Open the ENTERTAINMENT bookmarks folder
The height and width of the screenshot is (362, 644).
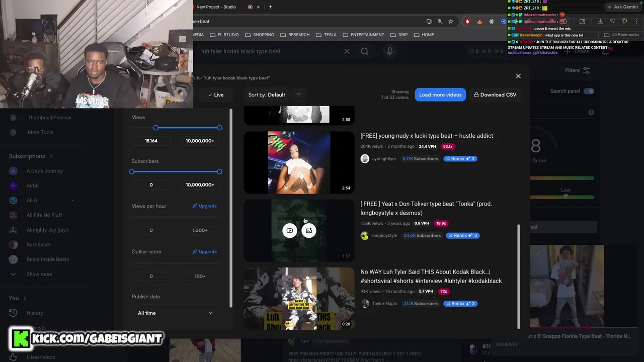point(363,35)
